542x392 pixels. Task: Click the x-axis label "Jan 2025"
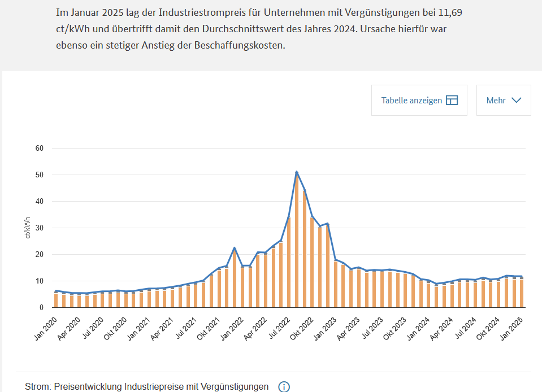[511, 329]
